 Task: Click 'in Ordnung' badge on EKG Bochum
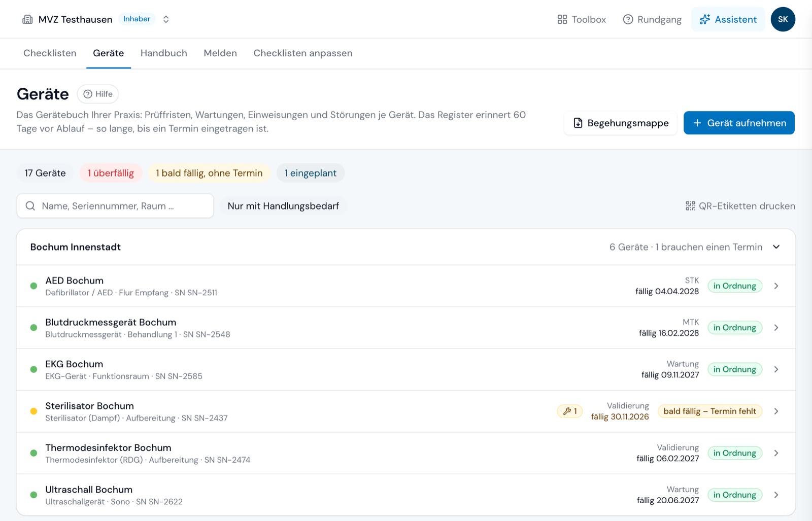tap(735, 369)
